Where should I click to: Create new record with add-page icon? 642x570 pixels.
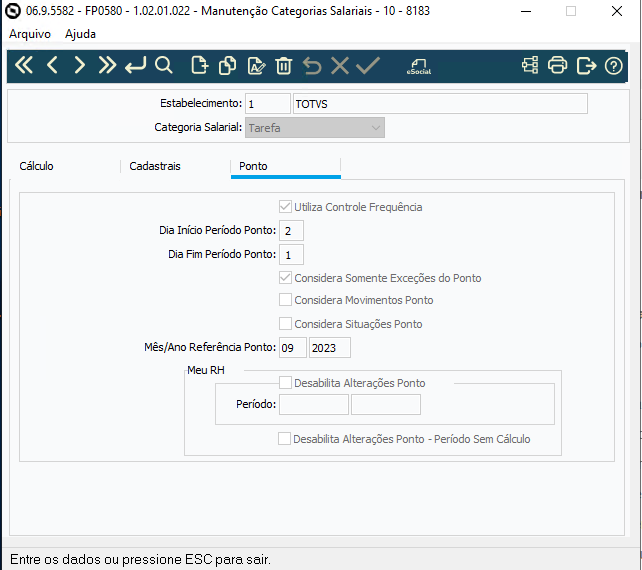pyautogui.click(x=199, y=66)
